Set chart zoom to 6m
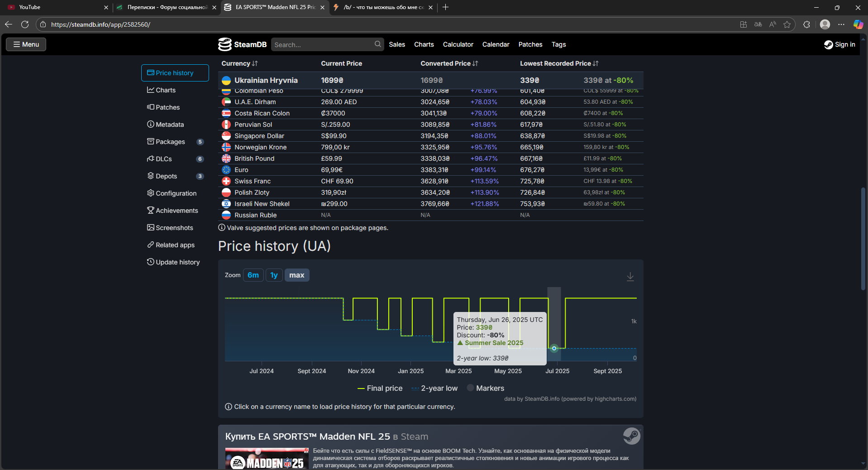 (x=253, y=275)
